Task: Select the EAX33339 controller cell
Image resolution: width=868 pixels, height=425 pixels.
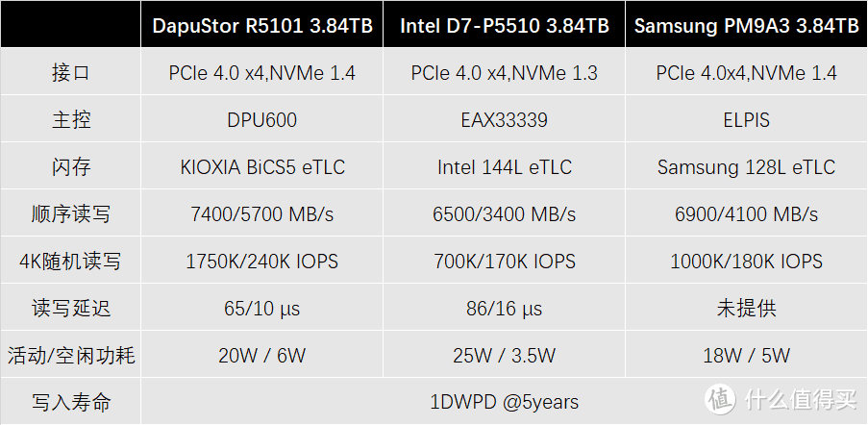Action: tap(504, 120)
